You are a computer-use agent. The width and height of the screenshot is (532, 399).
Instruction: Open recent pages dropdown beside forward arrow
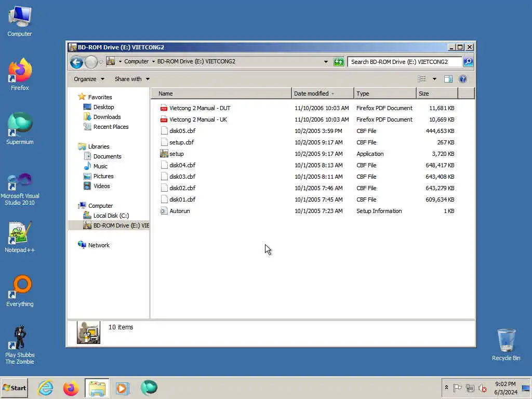tap(101, 62)
